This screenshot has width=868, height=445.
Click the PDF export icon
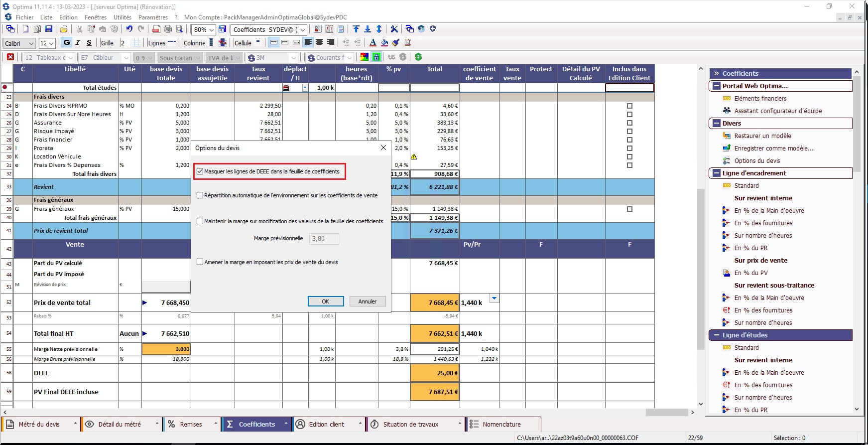(x=156, y=29)
